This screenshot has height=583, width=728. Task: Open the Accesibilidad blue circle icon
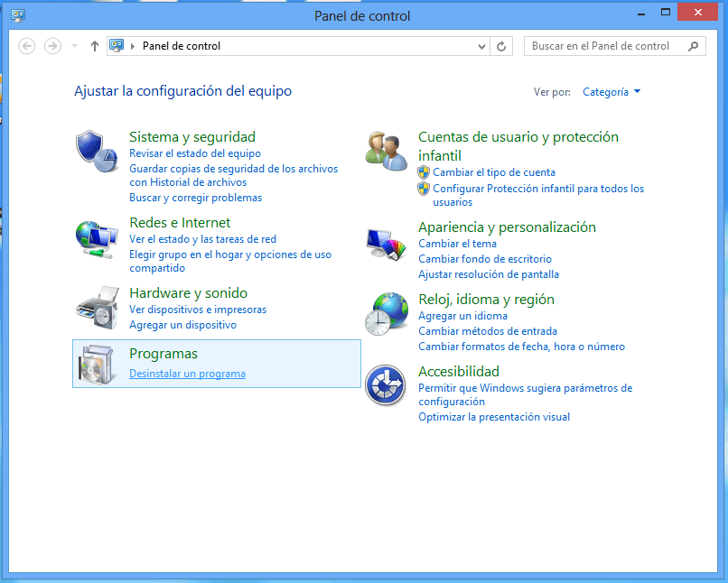click(x=386, y=385)
